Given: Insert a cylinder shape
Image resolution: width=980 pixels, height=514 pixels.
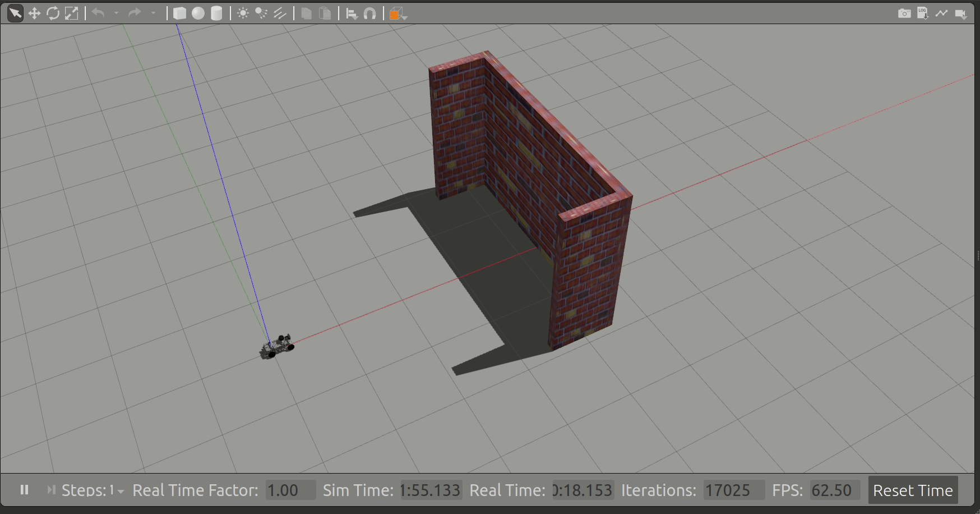Looking at the screenshot, I should coord(216,13).
